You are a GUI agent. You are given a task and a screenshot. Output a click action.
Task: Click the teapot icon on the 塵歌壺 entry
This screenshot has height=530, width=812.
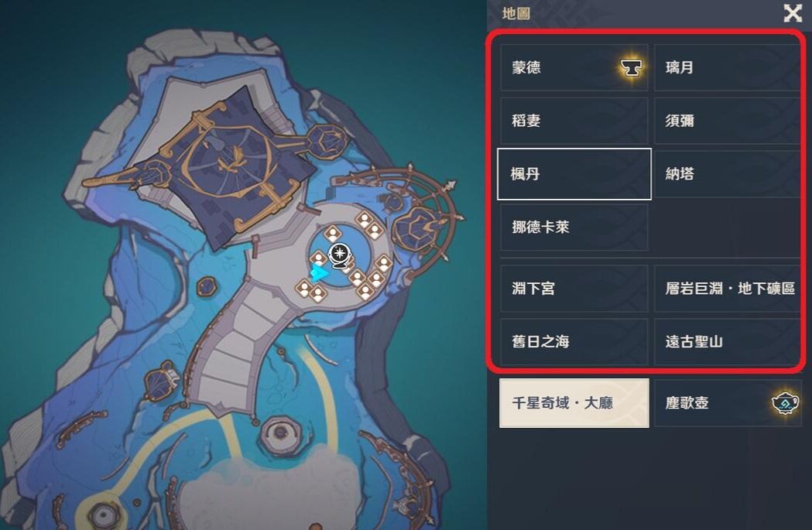[785, 402]
